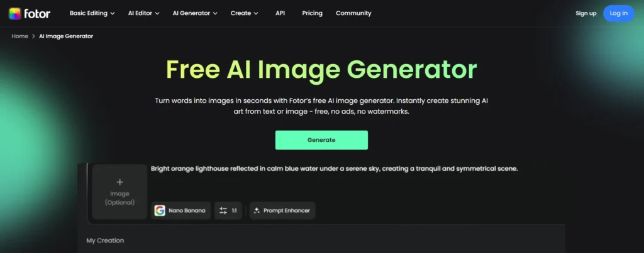644x253 pixels.
Task: Click the Fotor logo
Action: pos(29,14)
